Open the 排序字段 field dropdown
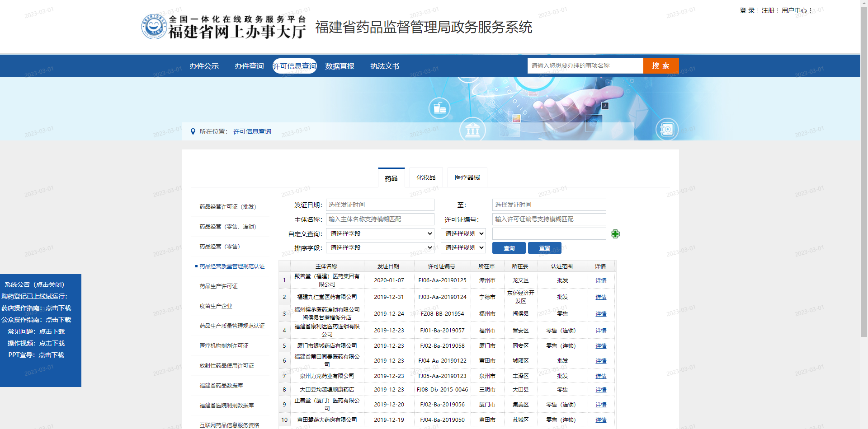 pyautogui.click(x=380, y=248)
